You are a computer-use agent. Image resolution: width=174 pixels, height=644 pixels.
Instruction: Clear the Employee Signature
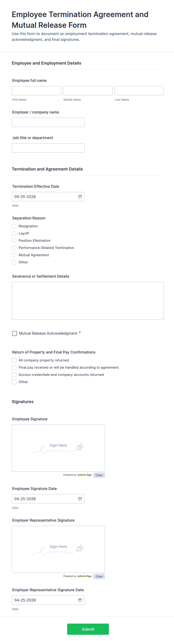click(99, 475)
